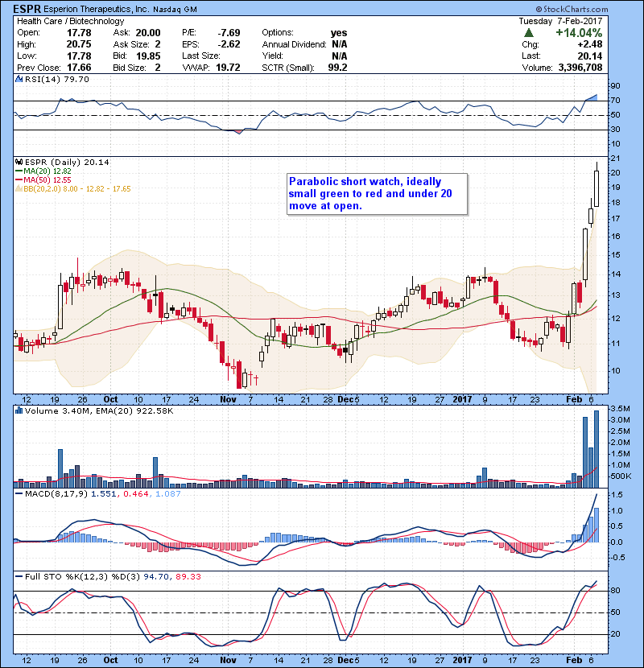Click the VWAP value 19.72

pyautogui.click(x=228, y=68)
